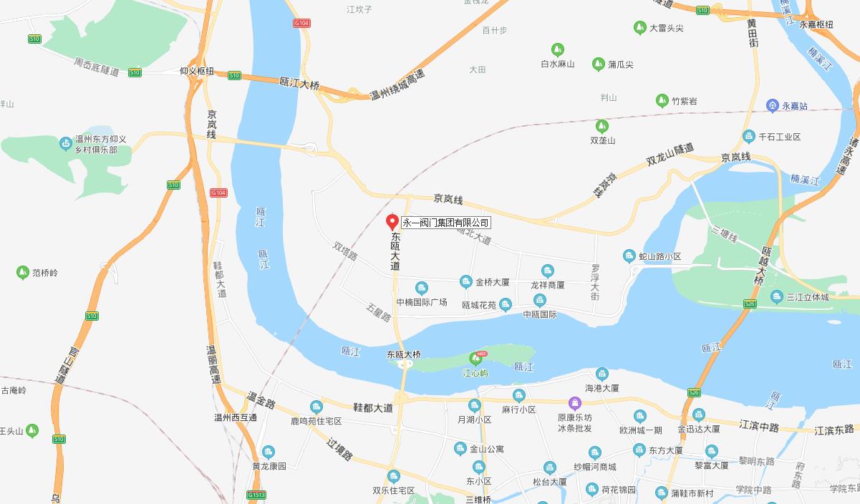The width and height of the screenshot is (860, 504).
Task: Click the 蛇山路小区 residential icon
Action: pyautogui.click(x=629, y=256)
